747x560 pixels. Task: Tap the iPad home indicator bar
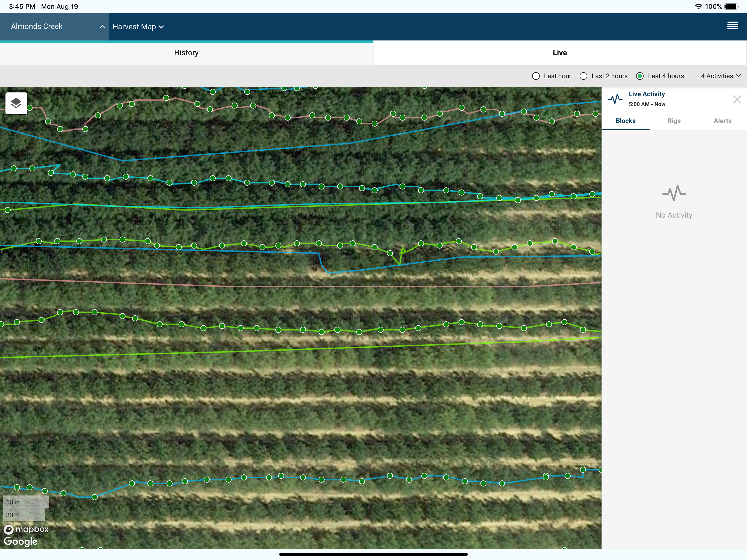click(x=373, y=554)
